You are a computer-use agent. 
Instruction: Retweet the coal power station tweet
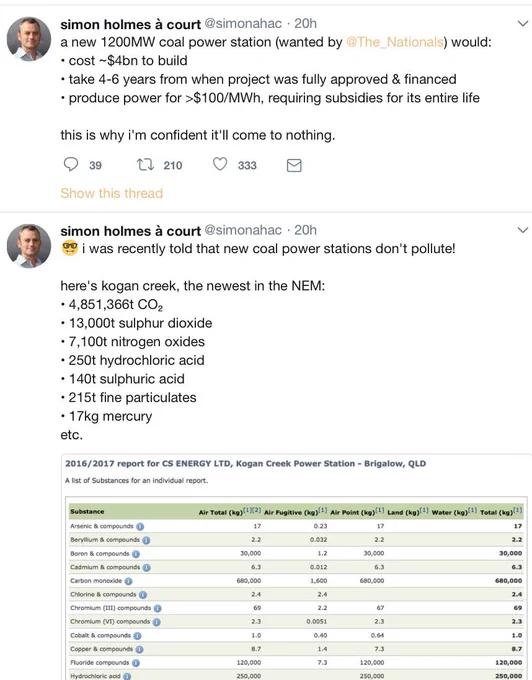click(x=145, y=165)
